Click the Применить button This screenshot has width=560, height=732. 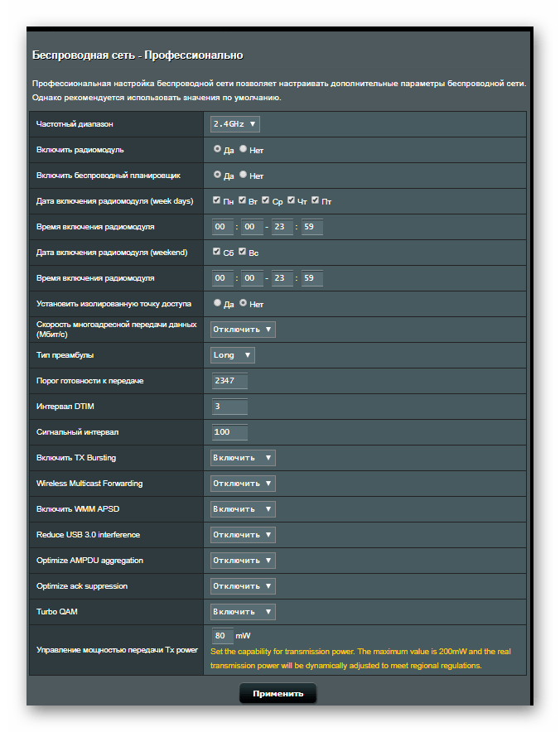pyautogui.click(x=278, y=693)
